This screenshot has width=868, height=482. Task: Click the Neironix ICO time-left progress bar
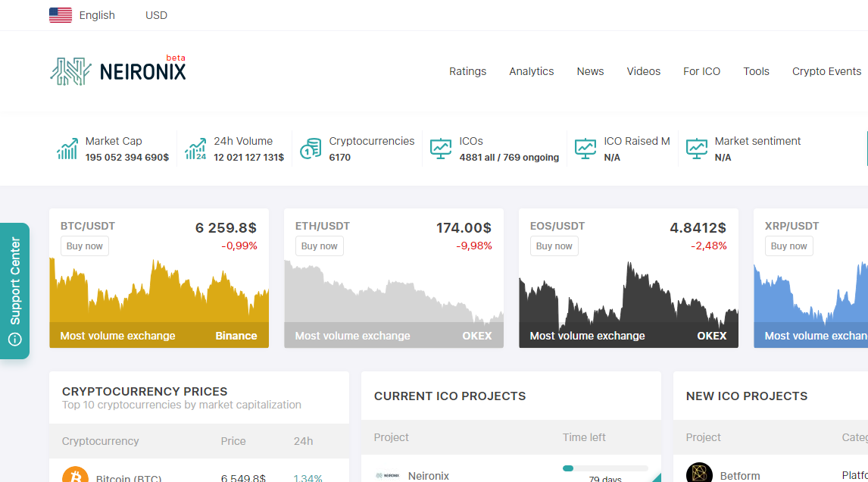(x=604, y=468)
